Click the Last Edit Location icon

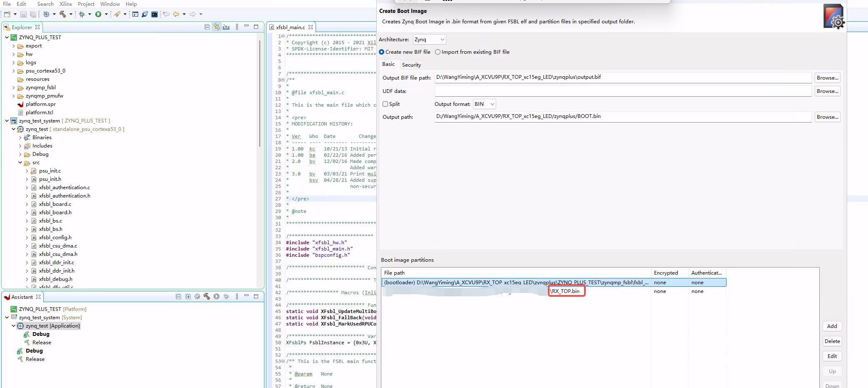pos(166,14)
